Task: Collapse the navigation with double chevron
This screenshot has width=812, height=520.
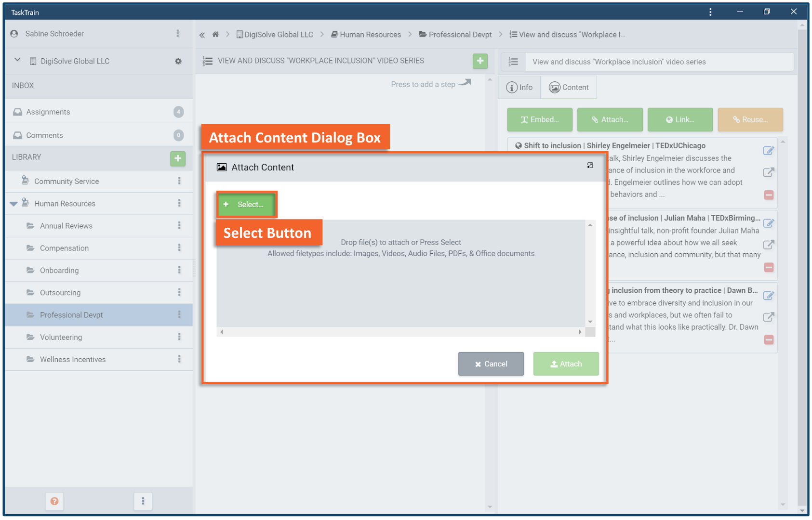Action: click(202, 35)
